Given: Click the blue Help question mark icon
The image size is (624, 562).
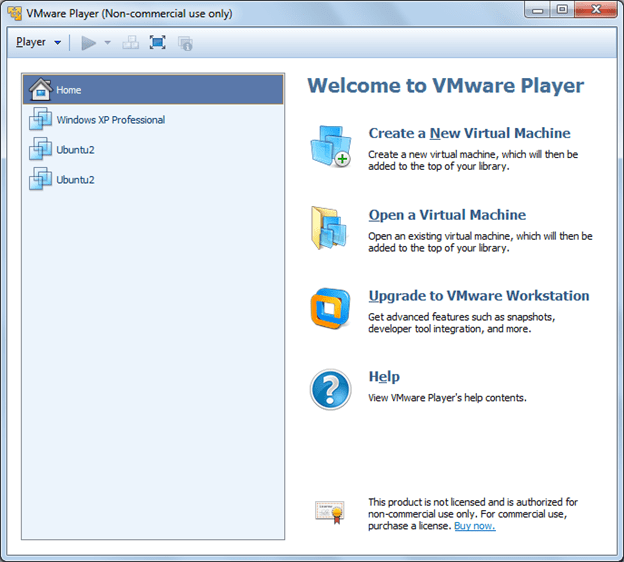Looking at the screenshot, I should pos(330,389).
